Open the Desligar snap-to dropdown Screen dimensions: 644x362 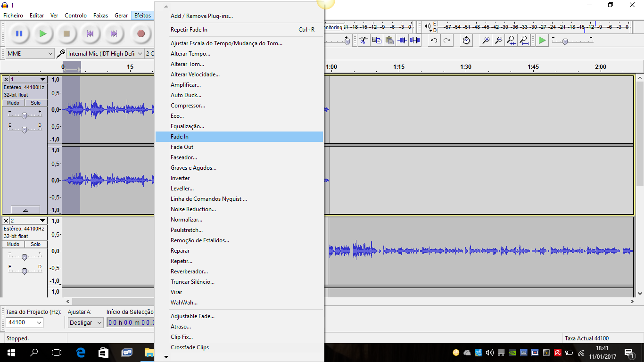(x=85, y=323)
